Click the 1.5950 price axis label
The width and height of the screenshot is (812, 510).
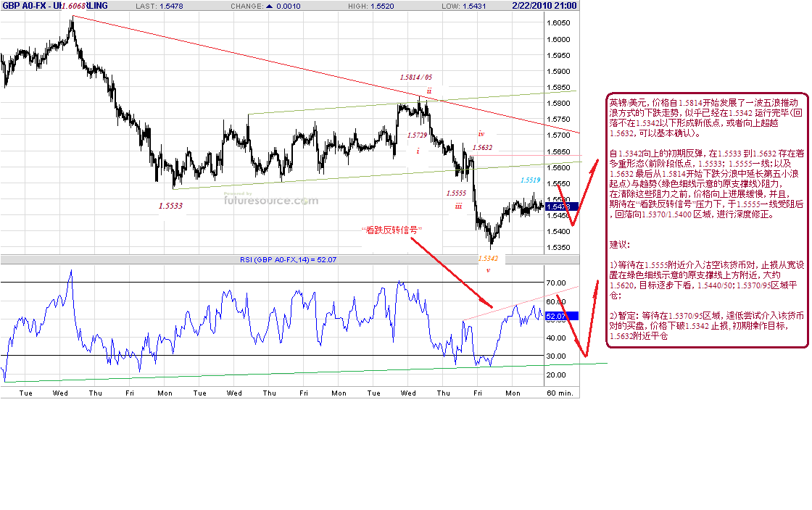(558, 55)
